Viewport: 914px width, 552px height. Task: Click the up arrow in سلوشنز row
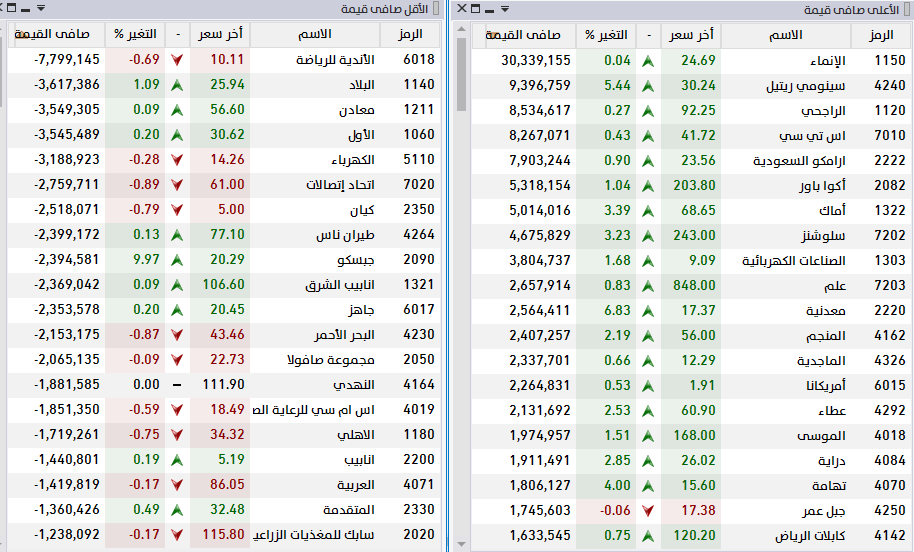648,236
